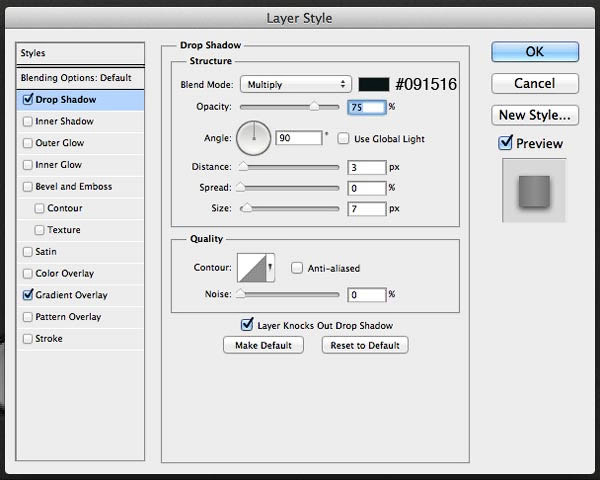This screenshot has height=480, width=600.
Task: Enable the Outer Glow checkbox
Action: click(28, 143)
